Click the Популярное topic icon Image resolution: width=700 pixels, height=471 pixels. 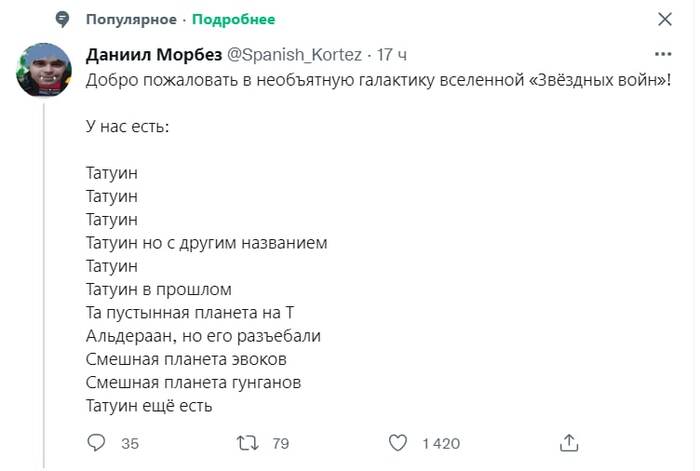coord(62,19)
